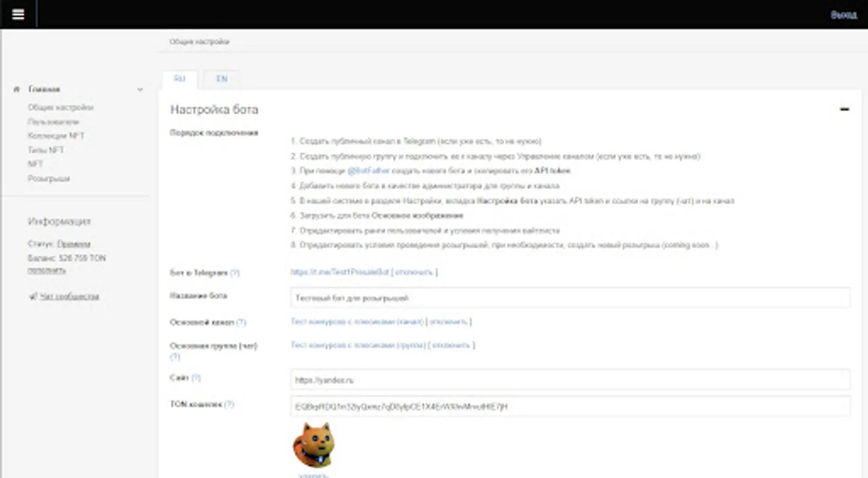Viewport: 868px width, 478px height.
Task: Open the @BotFather link
Action: click(x=368, y=171)
